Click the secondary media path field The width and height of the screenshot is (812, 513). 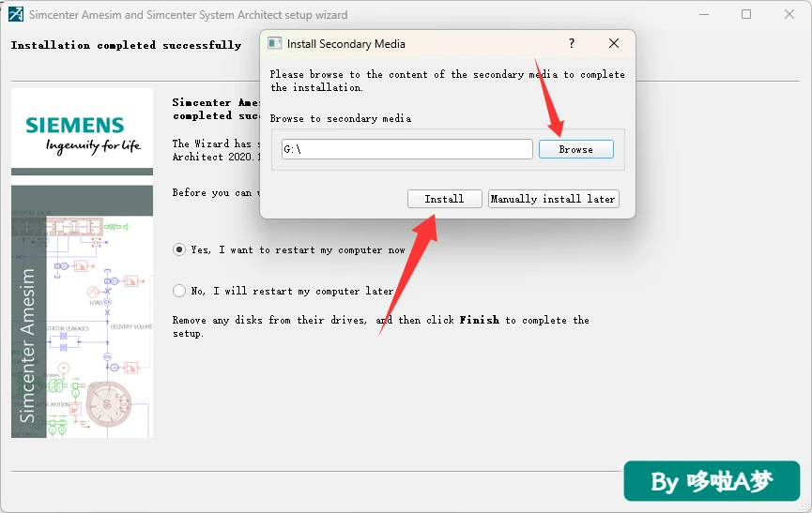[x=407, y=149]
